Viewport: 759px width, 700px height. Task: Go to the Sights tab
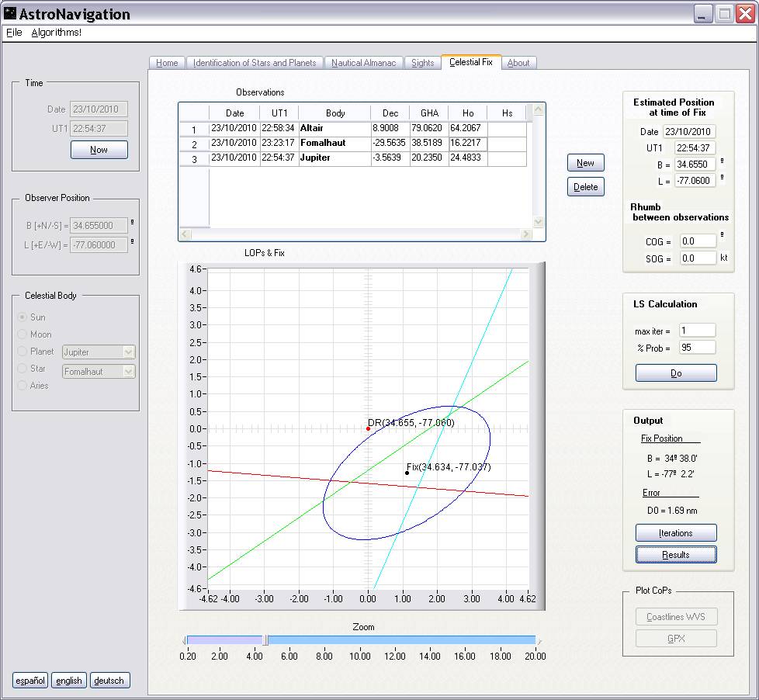coord(422,63)
